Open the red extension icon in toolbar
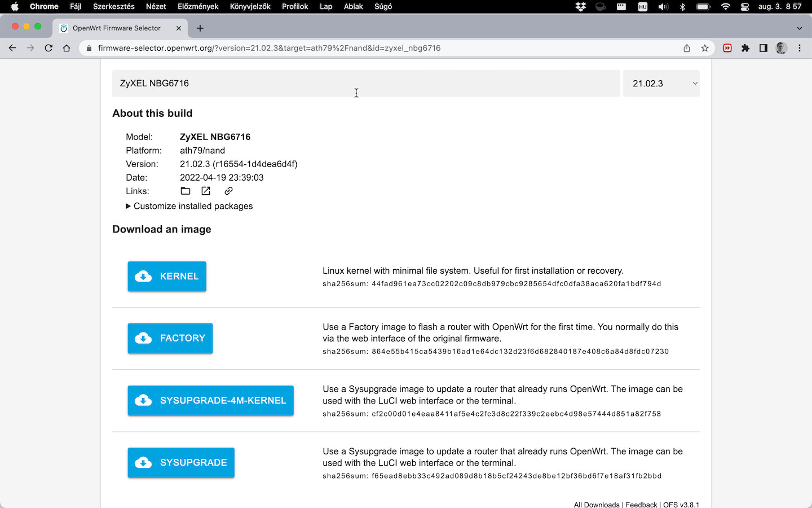This screenshot has width=812, height=508. coord(727,48)
